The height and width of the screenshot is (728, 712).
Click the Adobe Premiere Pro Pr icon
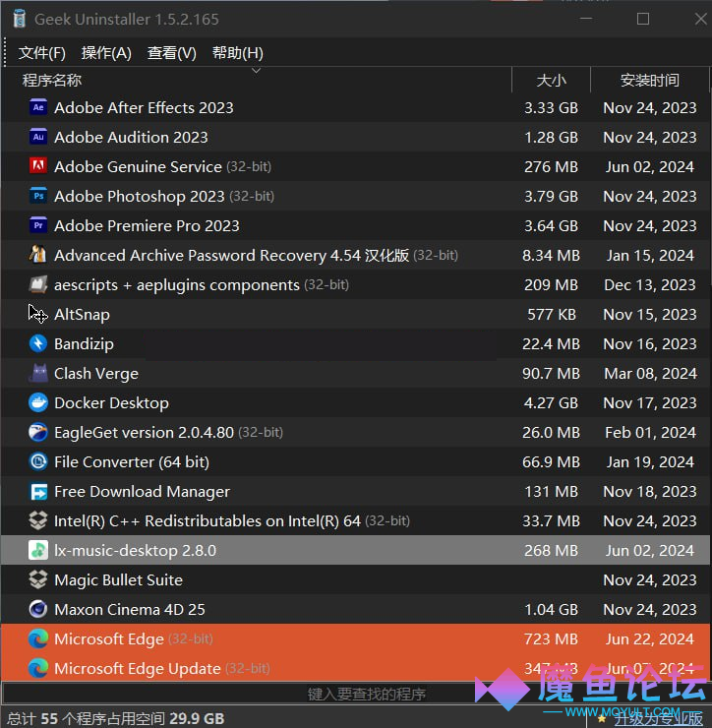click(x=38, y=225)
